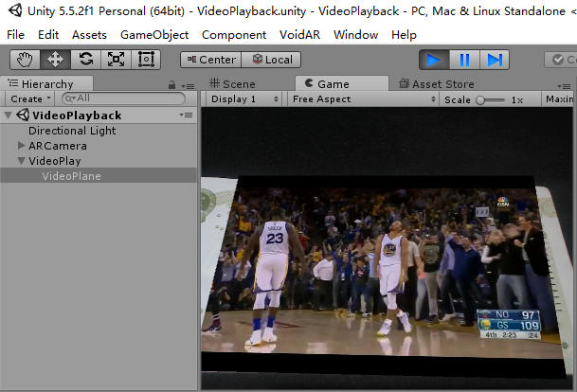Open the Edit menu

pos(48,35)
